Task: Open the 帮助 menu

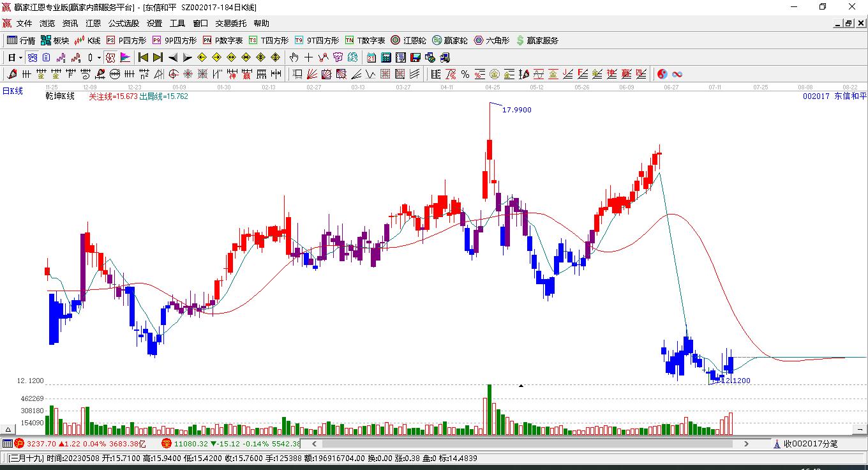Action: point(262,24)
